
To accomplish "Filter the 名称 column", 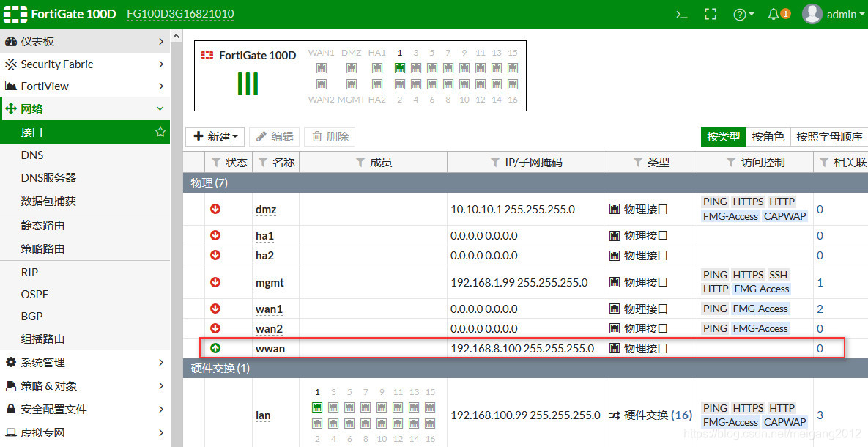I will click(x=264, y=162).
